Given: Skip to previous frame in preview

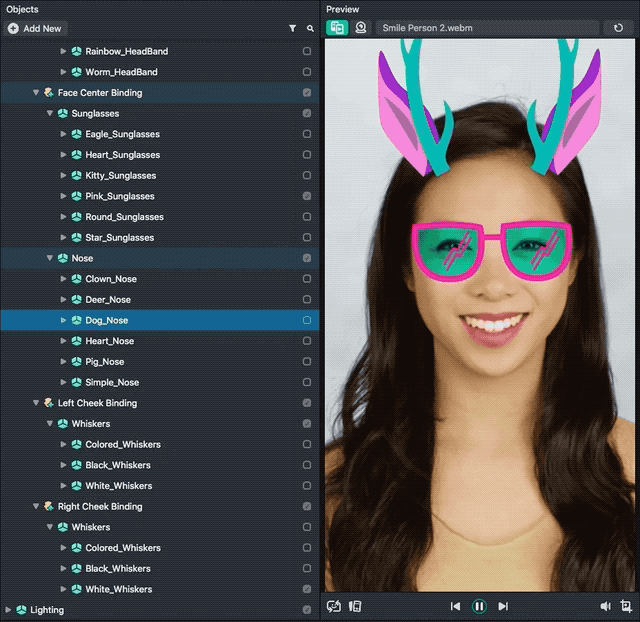Looking at the screenshot, I should 455,606.
